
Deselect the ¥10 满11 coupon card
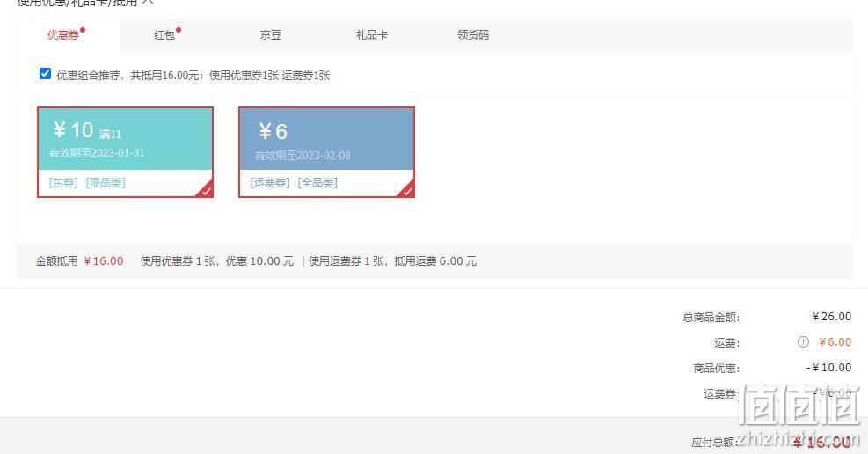(125, 152)
